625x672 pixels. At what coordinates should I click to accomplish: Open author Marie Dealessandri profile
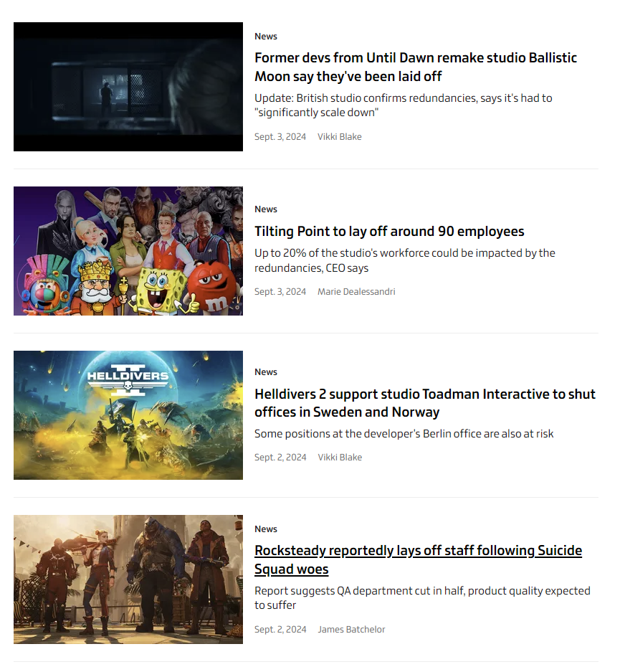pyautogui.click(x=356, y=291)
